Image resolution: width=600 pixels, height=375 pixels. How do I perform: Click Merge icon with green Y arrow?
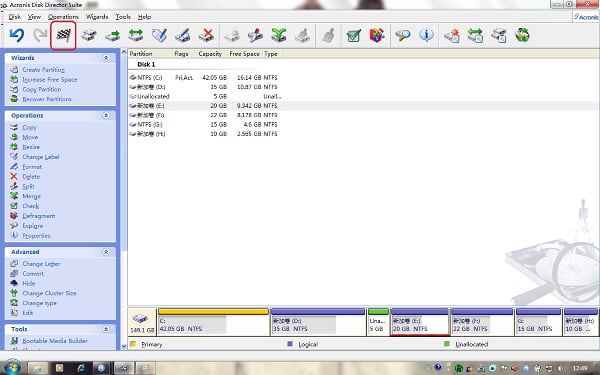pos(279,36)
